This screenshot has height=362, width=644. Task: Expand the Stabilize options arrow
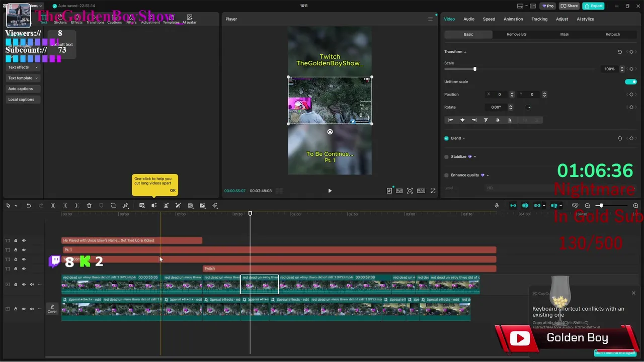475,157
